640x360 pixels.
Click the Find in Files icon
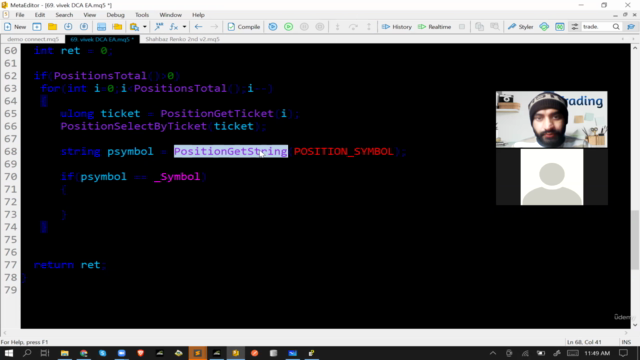134,27
